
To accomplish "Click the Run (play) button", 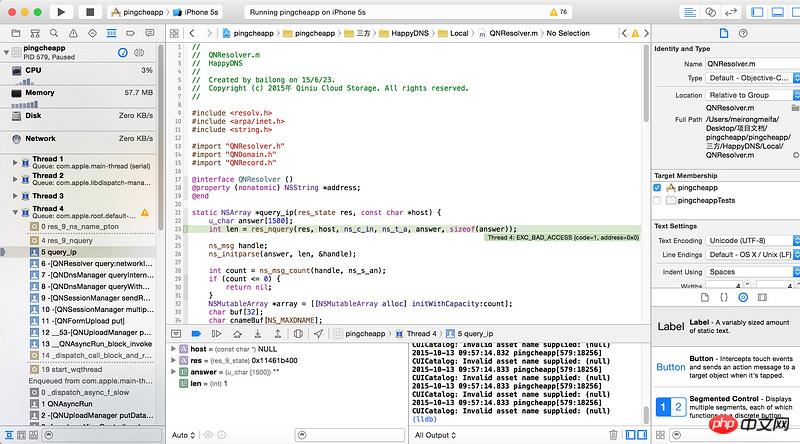I will pyautogui.click(x=61, y=12).
